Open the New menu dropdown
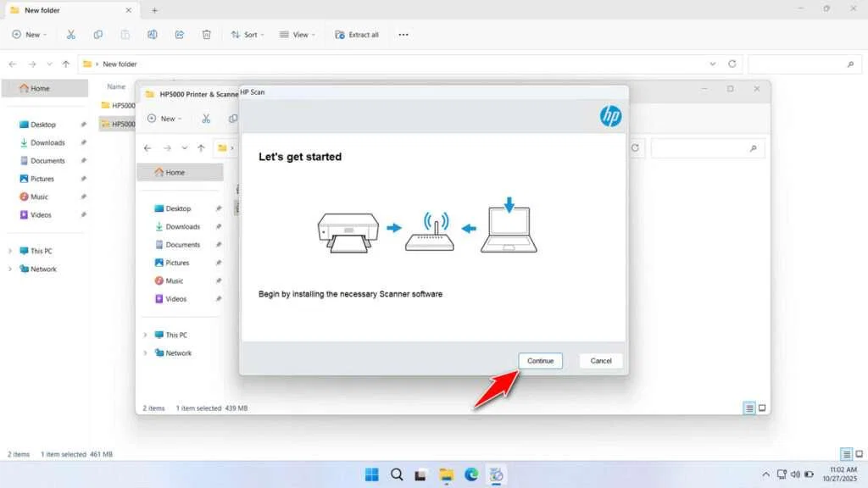This screenshot has height=488, width=868. point(29,35)
